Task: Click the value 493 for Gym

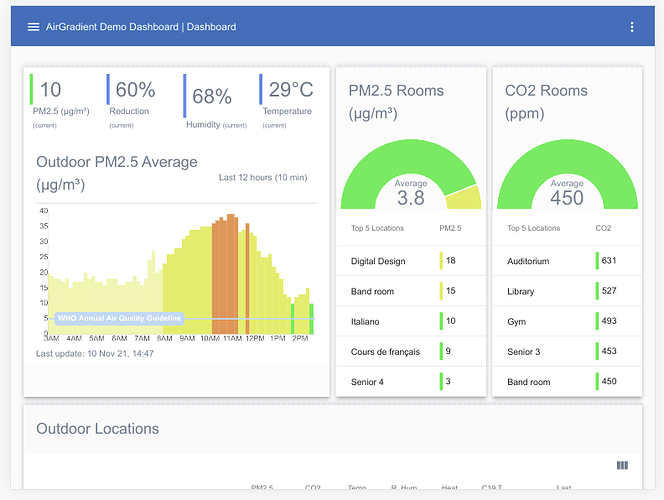Action: click(609, 320)
